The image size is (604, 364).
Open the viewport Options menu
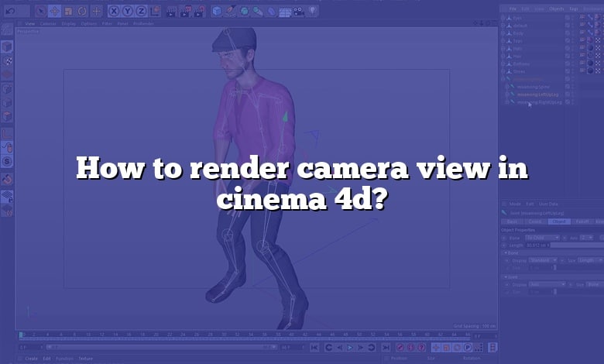coord(89,23)
